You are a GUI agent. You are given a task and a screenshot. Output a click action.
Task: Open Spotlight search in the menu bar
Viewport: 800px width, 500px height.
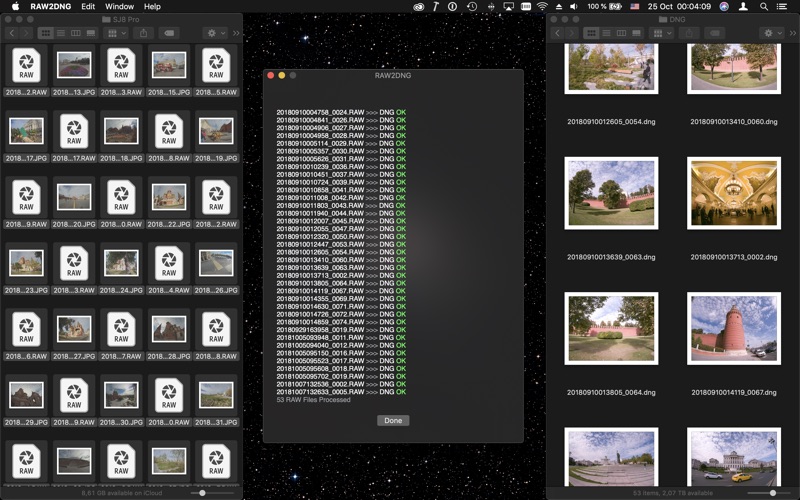[x=763, y=7]
